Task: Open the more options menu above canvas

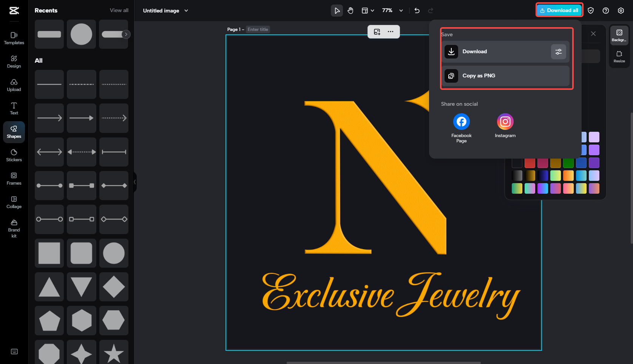Action: point(391,32)
